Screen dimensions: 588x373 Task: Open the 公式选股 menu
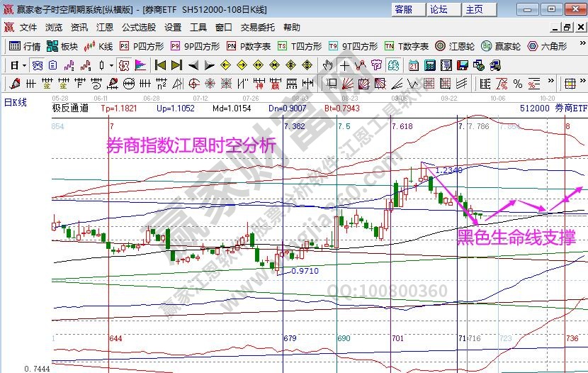[x=139, y=28]
